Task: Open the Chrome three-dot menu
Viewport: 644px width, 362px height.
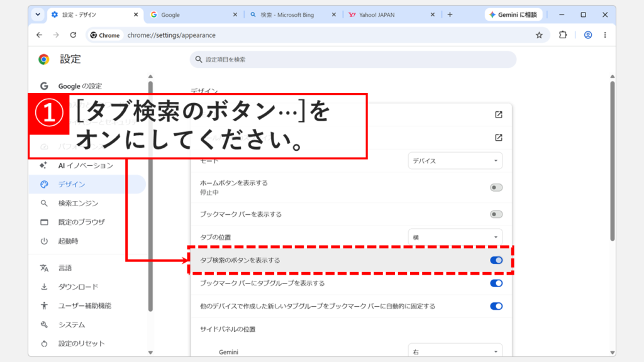Action: (605, 35)
